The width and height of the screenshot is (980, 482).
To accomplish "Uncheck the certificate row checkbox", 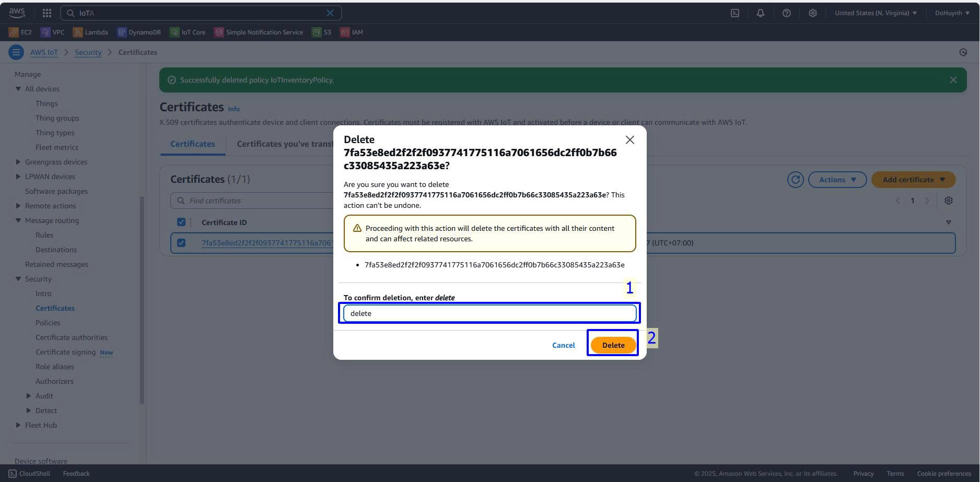I will [181, 243].
